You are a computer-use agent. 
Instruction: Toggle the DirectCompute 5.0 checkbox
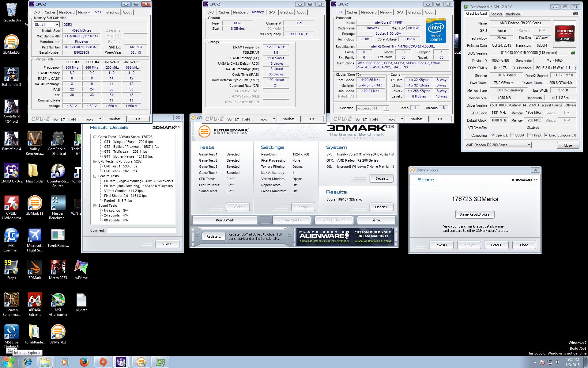546,135
